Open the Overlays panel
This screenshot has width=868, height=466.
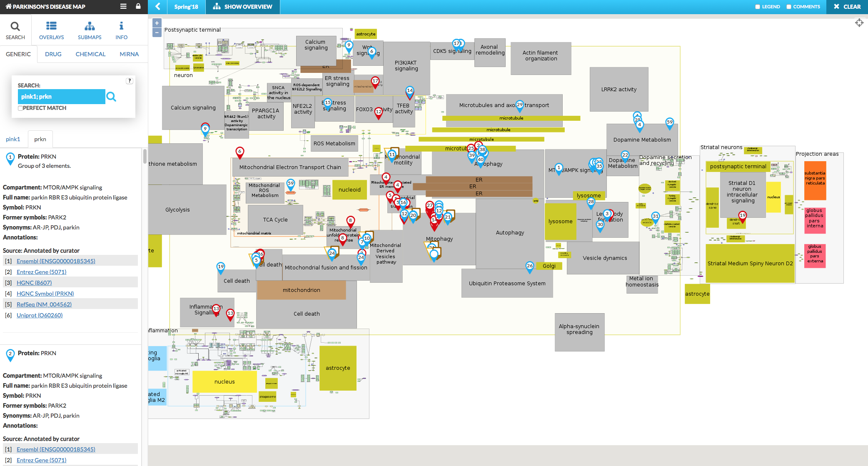tap(51, 30)
